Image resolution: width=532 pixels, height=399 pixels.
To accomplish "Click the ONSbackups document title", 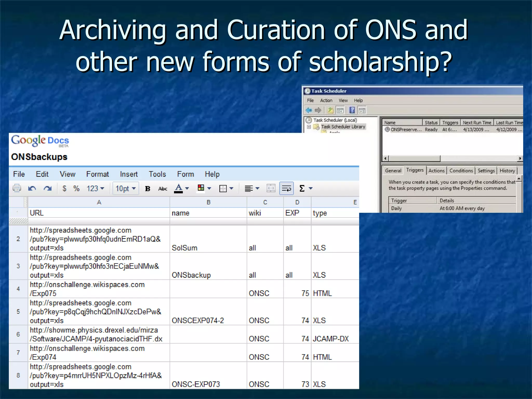I will (39, 157).
